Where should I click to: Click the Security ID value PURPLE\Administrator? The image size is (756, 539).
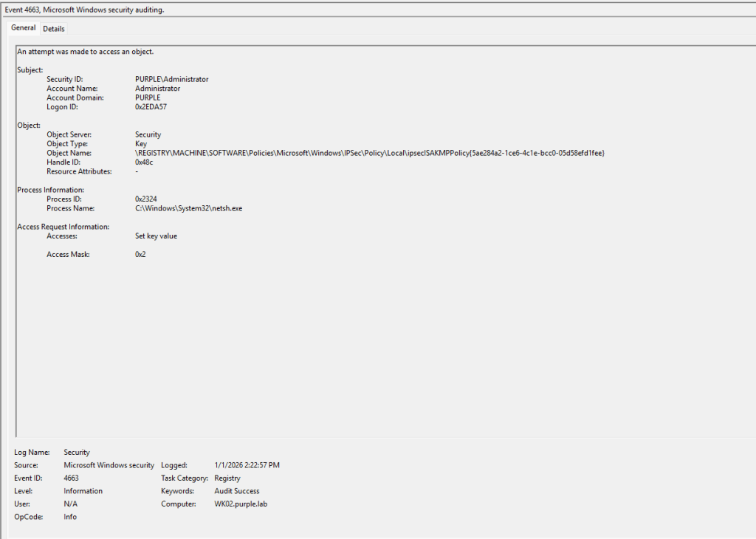tap(171, 79)
